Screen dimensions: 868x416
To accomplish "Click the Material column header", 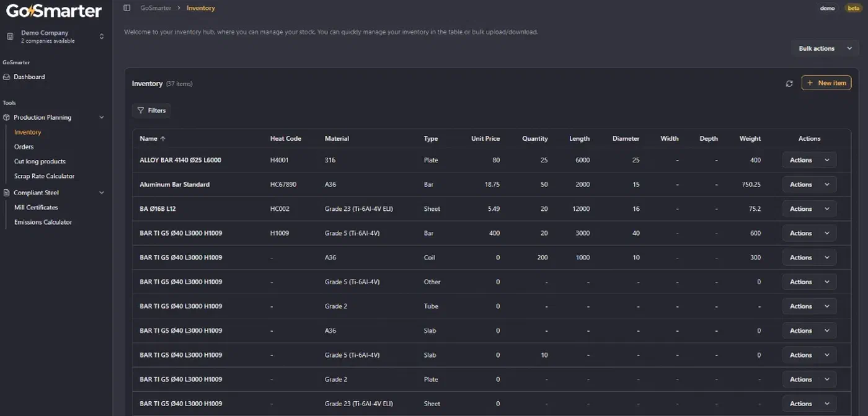I will [x=337, y=139].
